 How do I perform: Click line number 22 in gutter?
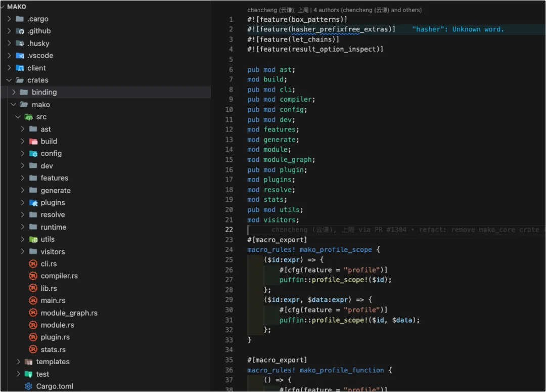(x=229, y=230)
